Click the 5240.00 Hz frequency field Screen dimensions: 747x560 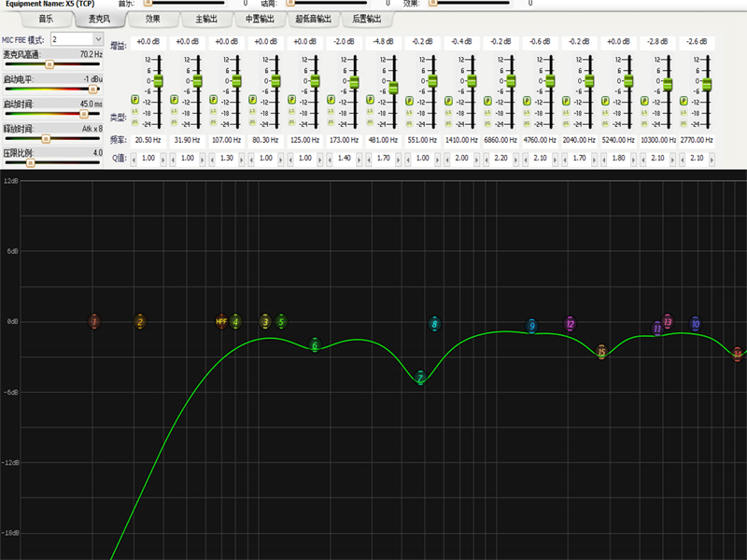click(618, 141)
